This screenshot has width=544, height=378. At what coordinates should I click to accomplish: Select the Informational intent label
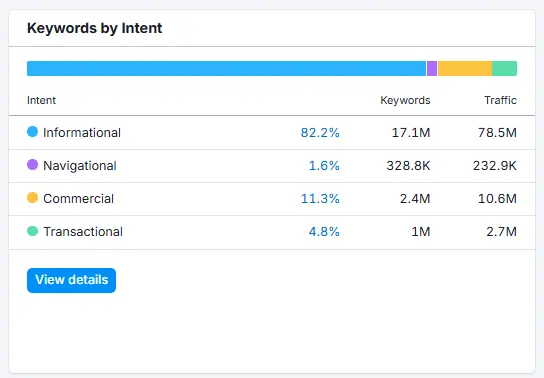pyautogui.click(x=82, y=132)
